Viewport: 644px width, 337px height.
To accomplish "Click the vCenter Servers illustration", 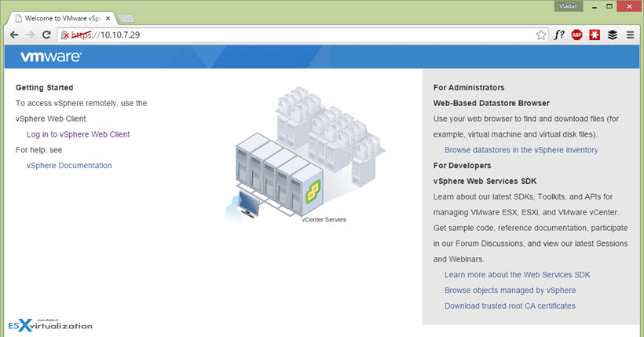I will [x=306, y=153].
